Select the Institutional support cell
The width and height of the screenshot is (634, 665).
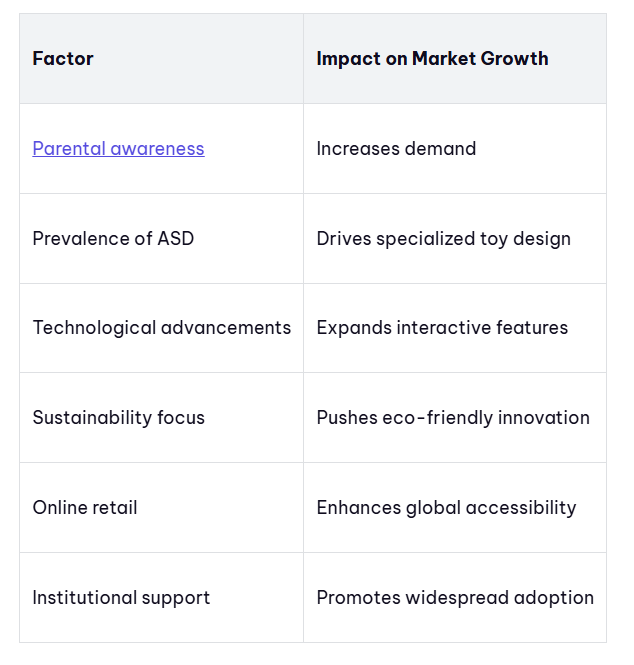[161, 598]
